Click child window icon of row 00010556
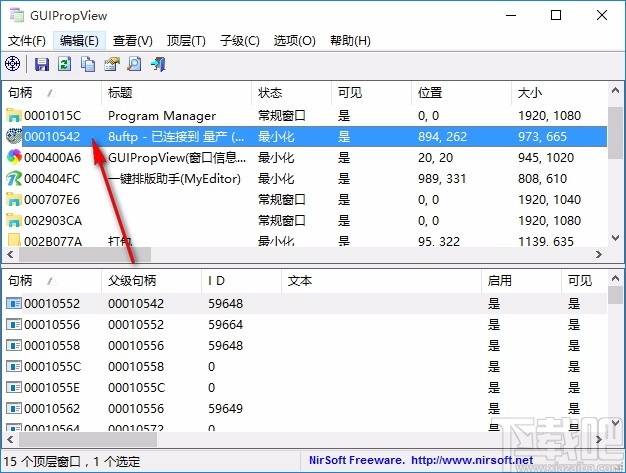The width and height of the screenshot is (626, 473). 14,325
